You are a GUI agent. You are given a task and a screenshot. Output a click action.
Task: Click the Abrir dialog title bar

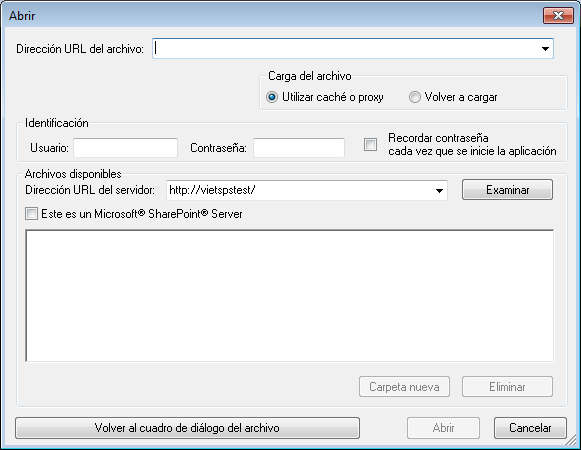pyautogui.click(x=274, y=16)
